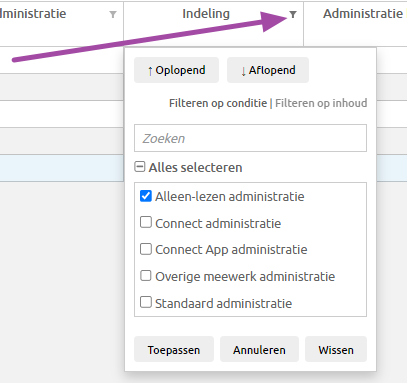The width and height of the screenshot is (407, 383).
Task: Enable the Connect App administratie checkbox
Action: 146,249
